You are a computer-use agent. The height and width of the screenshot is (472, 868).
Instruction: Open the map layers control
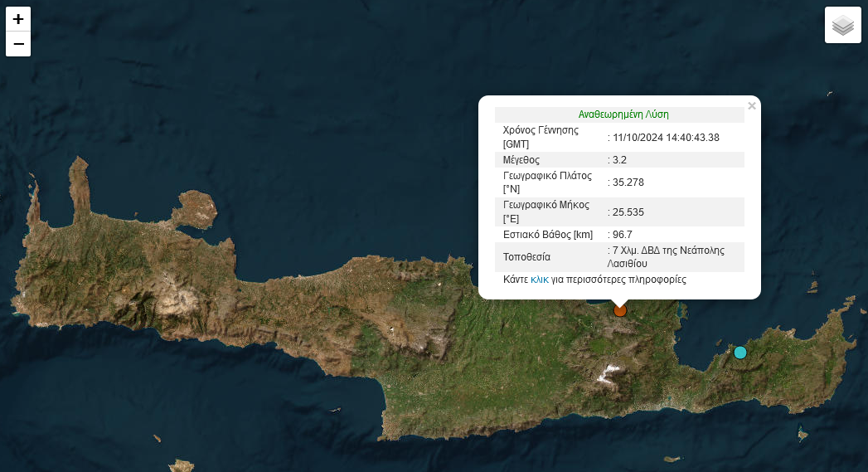coord(842,25)
